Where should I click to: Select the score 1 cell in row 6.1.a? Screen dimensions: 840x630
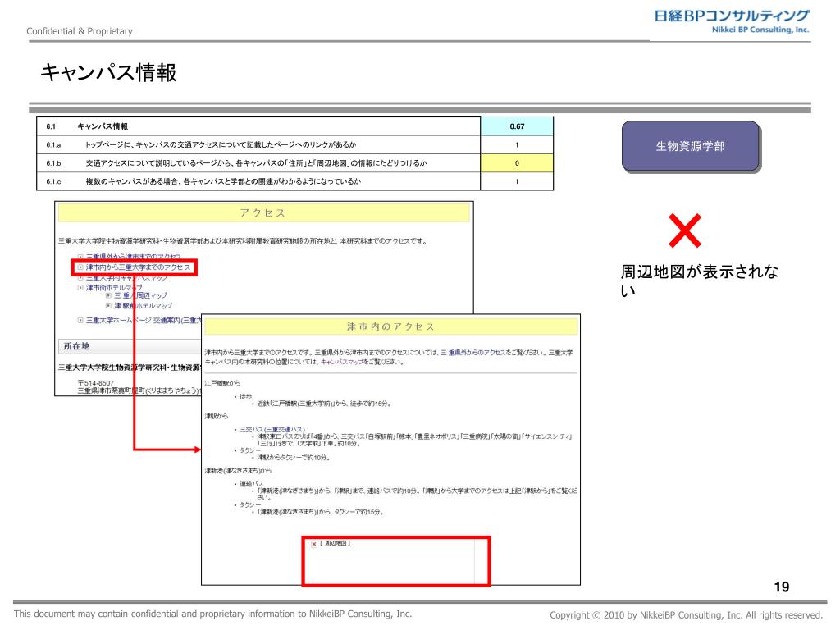(x=517, y=145)
